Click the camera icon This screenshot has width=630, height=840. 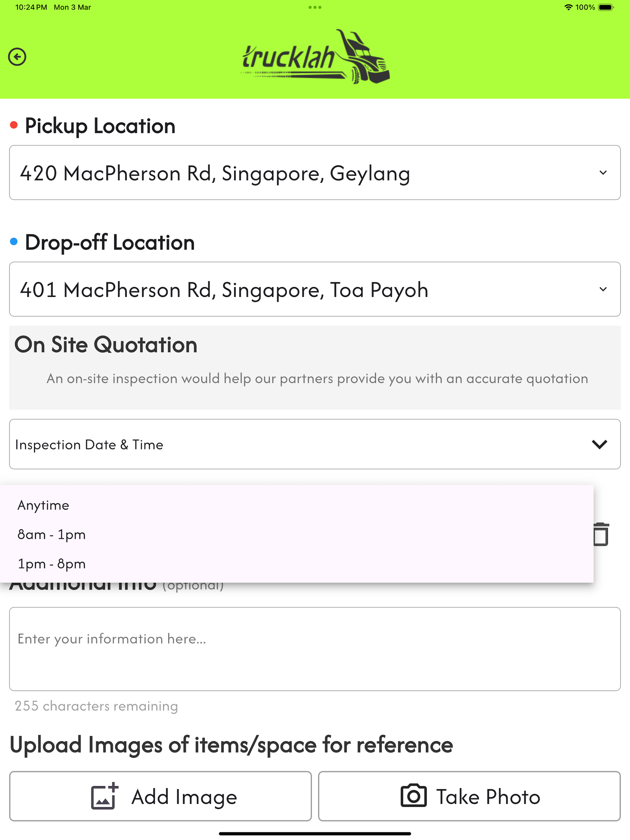tap(413, 795)
